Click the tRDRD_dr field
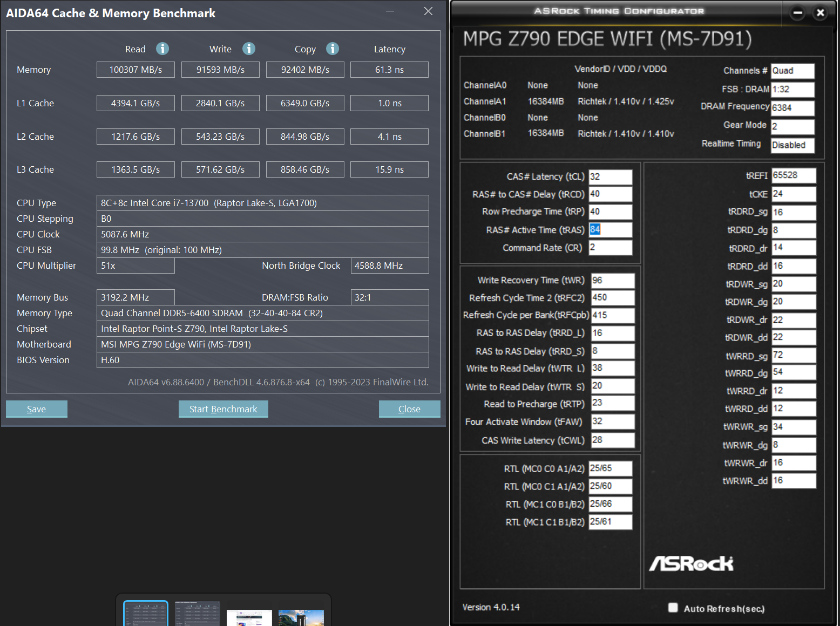The width and height of the screenshot is (840, 626). click(794, 248)
